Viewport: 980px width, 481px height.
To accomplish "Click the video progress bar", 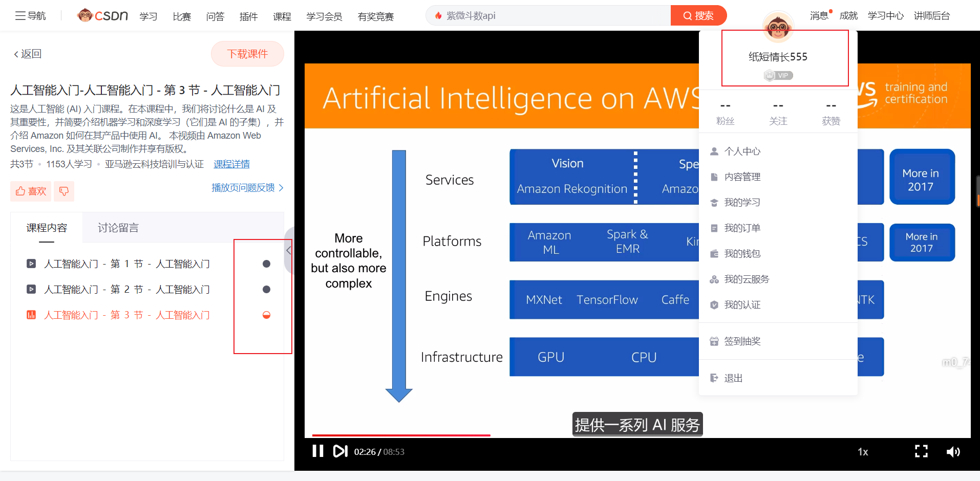I will pos(637,435).
